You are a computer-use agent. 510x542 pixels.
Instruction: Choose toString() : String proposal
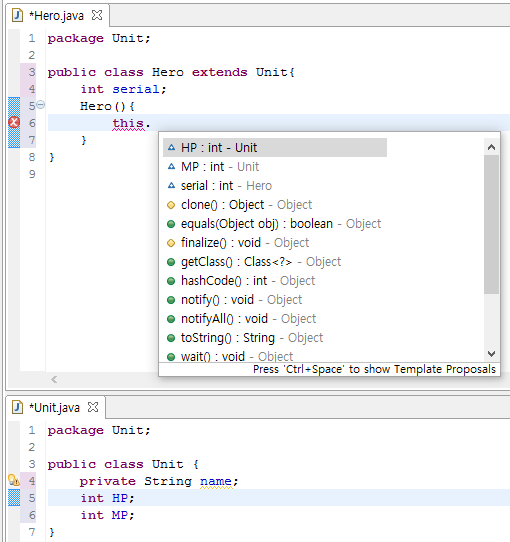click(x=275, y=338)
